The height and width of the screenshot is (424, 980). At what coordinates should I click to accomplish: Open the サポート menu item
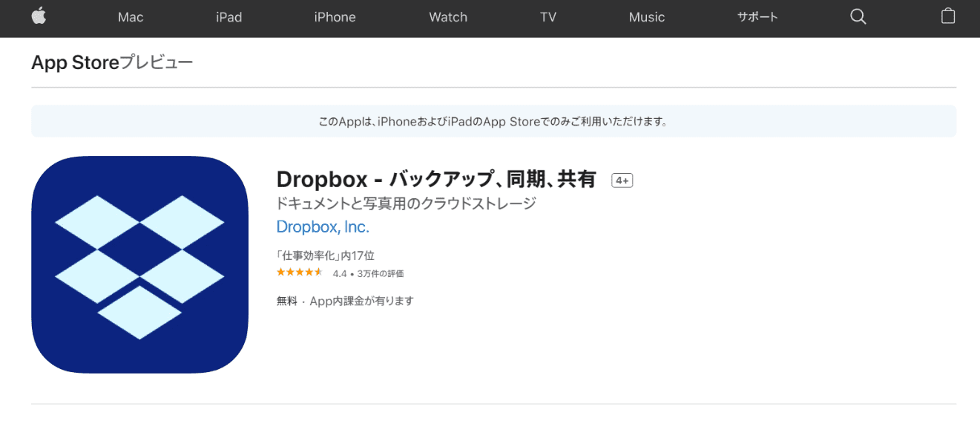pos(757,17)
